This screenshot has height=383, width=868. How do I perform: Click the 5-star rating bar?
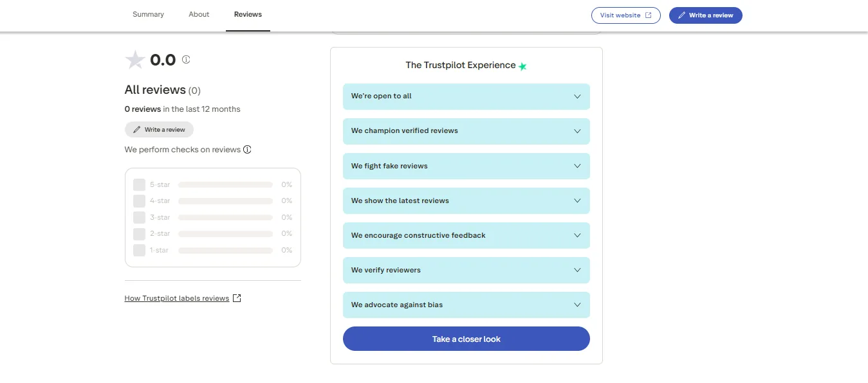[225, 184]
